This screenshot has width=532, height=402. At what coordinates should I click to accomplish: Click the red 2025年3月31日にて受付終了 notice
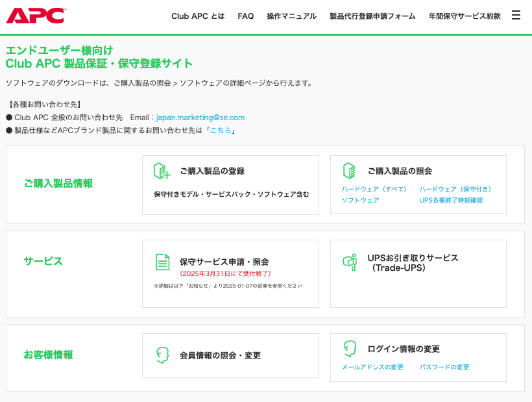(225, 273)
